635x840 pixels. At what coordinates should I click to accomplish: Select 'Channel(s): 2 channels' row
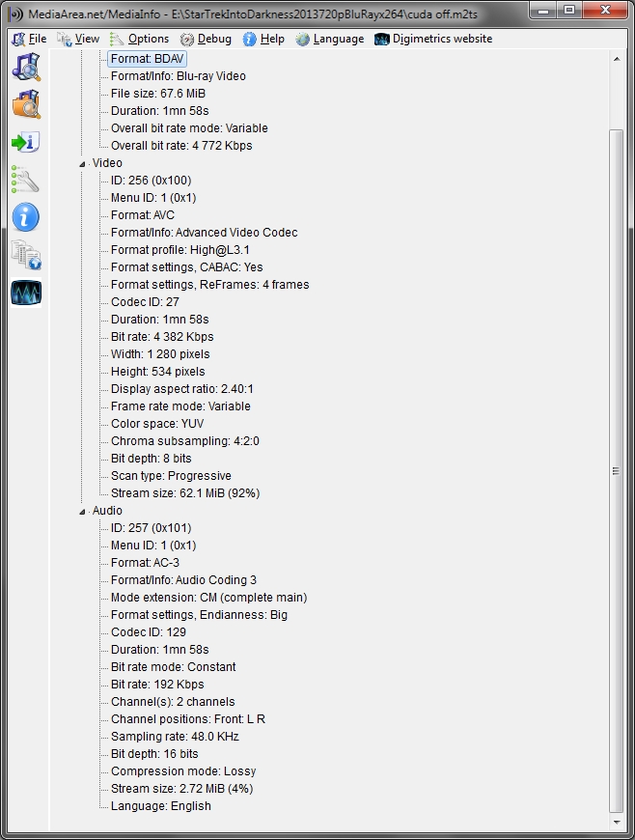173,702
